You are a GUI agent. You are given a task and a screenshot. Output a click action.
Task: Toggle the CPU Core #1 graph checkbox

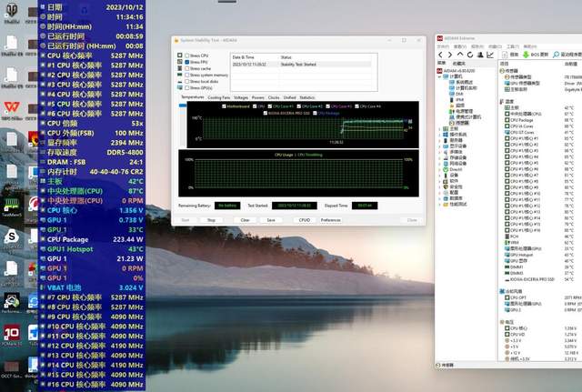[x=270, y=106]
